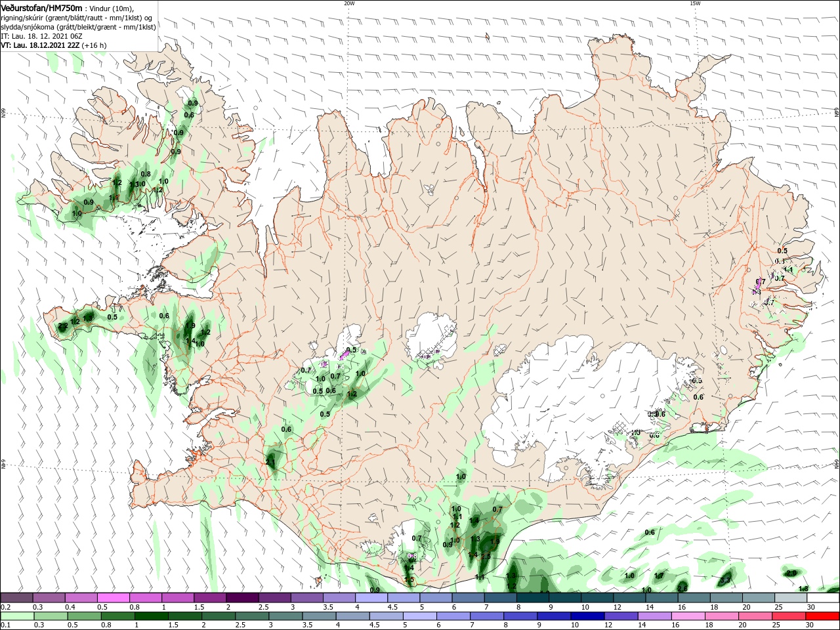Image resolution: width=840 pixels, height=630 pixels.
Task: Pick the hot pink 20 swatch in lower legend
Action: pyautogui.click(x=756, y=616)
